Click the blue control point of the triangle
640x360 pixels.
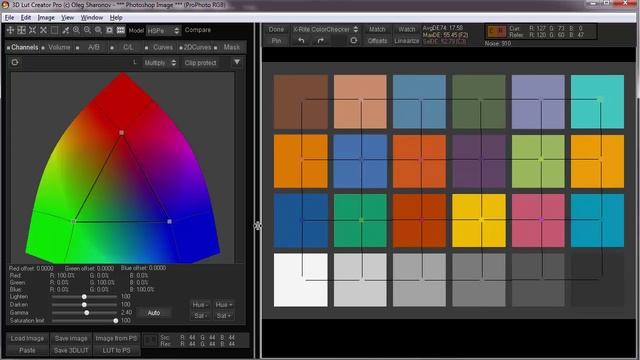click(x=169, y=221)
